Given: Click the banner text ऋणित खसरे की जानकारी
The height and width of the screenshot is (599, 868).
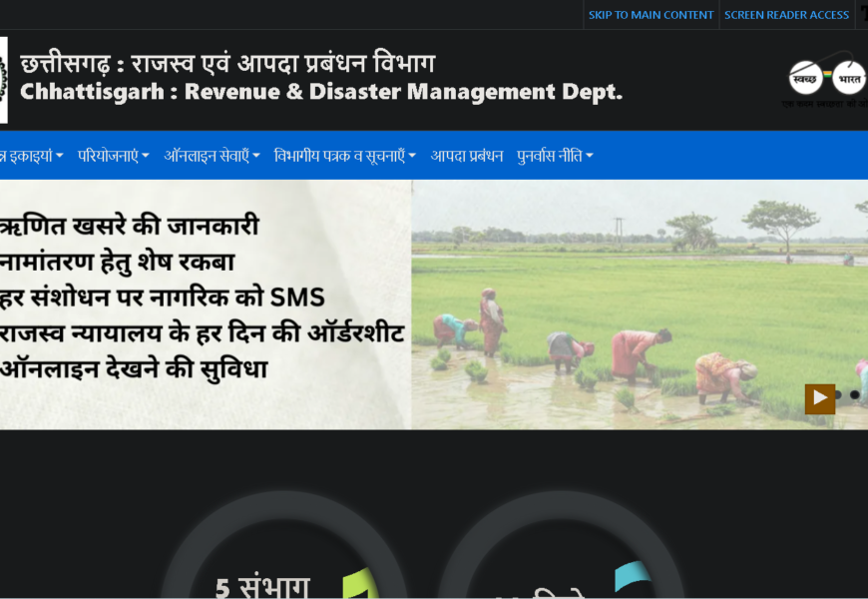Looking at the screenshot, I should tap(130, 225).
